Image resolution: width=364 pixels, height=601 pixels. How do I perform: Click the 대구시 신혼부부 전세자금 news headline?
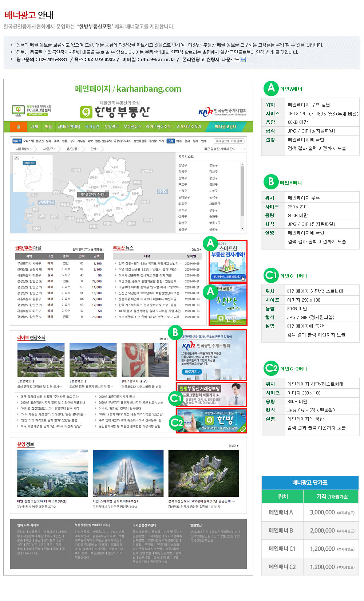pos(145,275)
